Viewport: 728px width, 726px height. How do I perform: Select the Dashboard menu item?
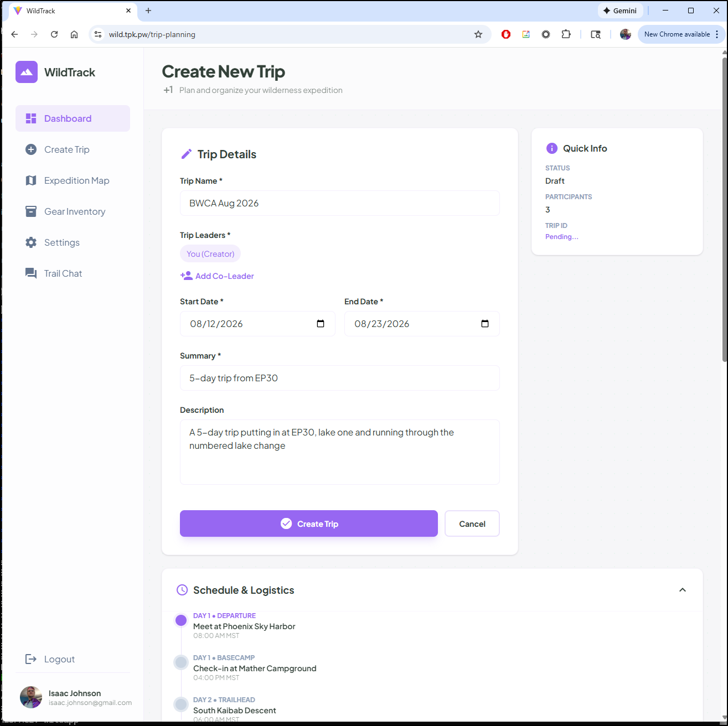point(73,118)
